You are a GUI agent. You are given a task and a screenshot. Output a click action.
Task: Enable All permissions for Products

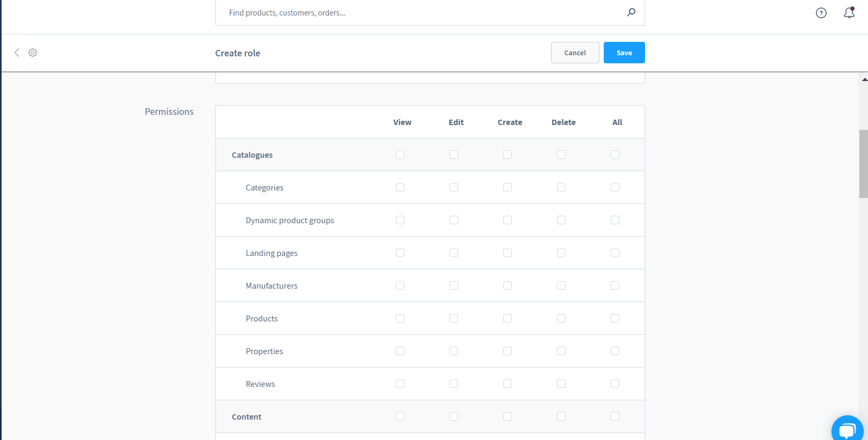[x=615, y=318]
